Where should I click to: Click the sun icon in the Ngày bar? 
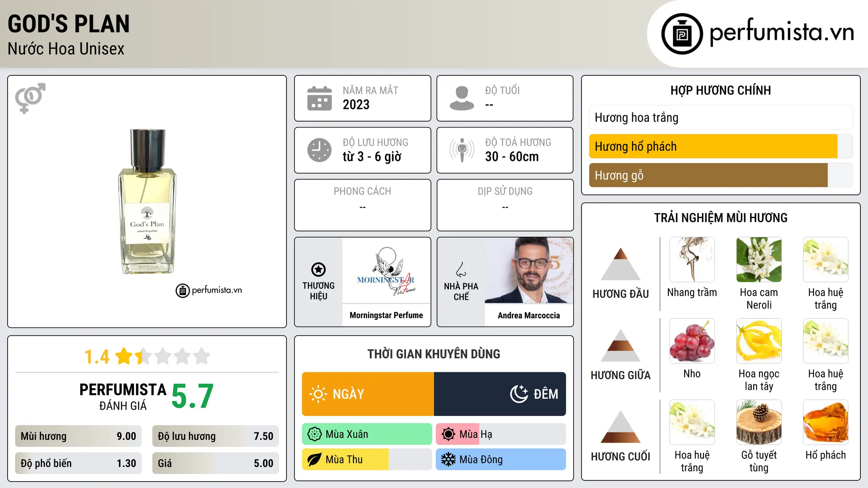(x=318, y=394)
